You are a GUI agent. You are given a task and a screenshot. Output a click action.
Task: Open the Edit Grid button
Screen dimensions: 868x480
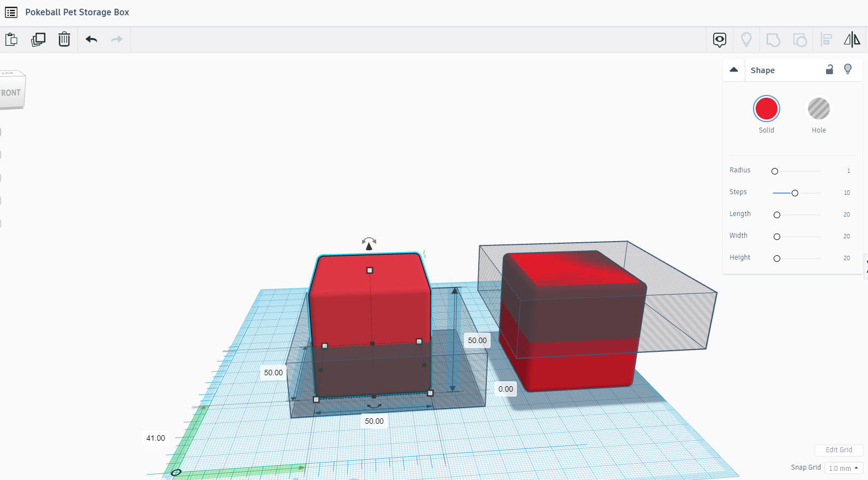pyautogui.click(x=839, y=450)
